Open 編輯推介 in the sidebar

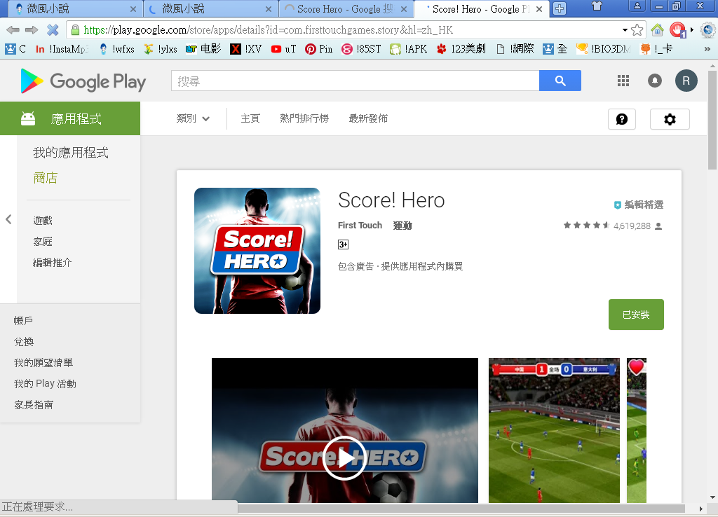[x=52, y=263]
